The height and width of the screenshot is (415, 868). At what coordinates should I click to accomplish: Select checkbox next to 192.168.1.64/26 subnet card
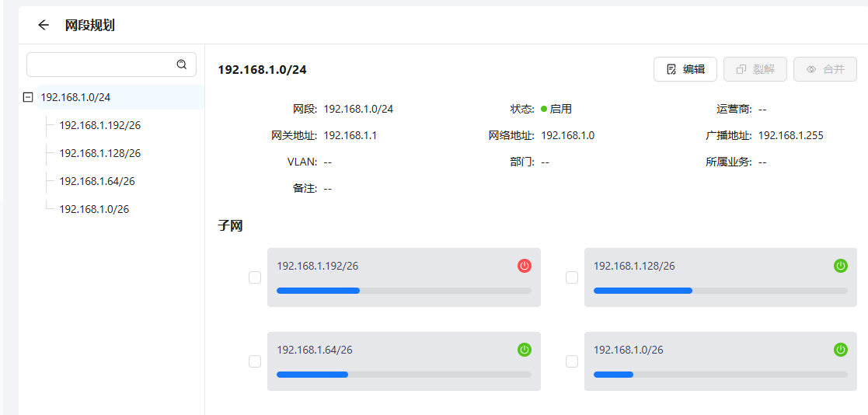pos(255,361)
